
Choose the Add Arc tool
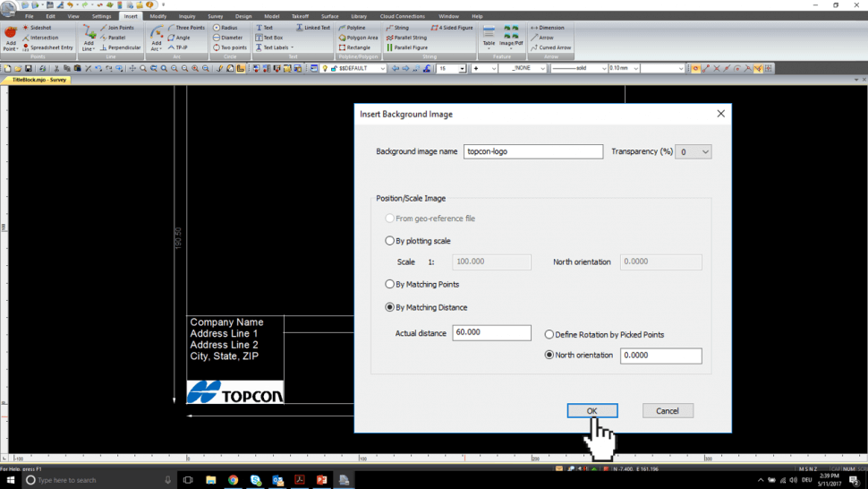coord(156,33)
